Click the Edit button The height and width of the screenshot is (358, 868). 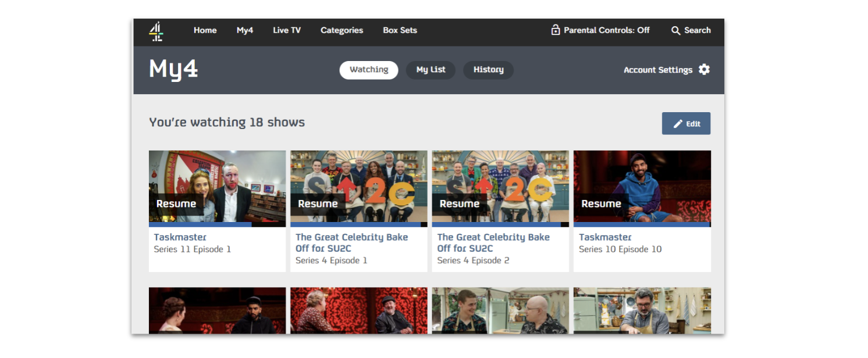pyautogui.click(x=686, y=123)
